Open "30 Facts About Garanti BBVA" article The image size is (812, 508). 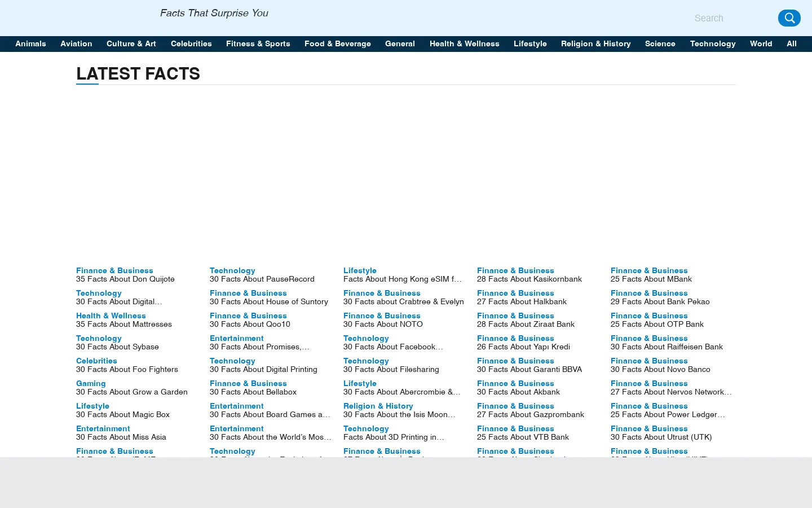coord(529,369)
